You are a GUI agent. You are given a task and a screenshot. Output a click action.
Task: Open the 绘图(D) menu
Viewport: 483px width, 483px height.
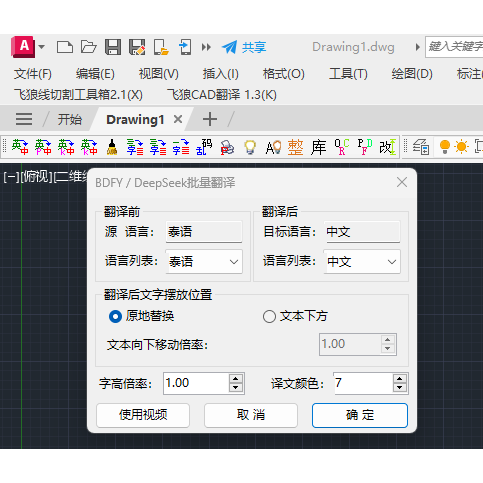[412, 74]
